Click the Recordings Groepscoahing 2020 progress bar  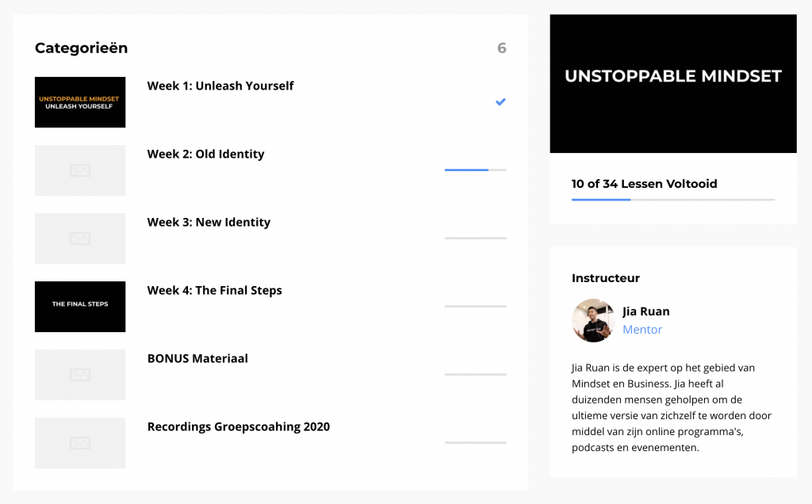tap(476, 442)
